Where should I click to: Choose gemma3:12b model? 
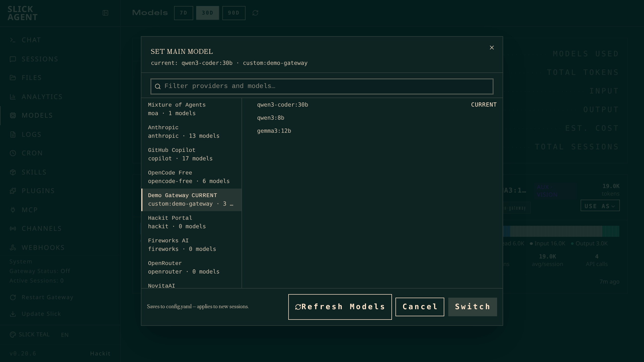click(372, 131)
